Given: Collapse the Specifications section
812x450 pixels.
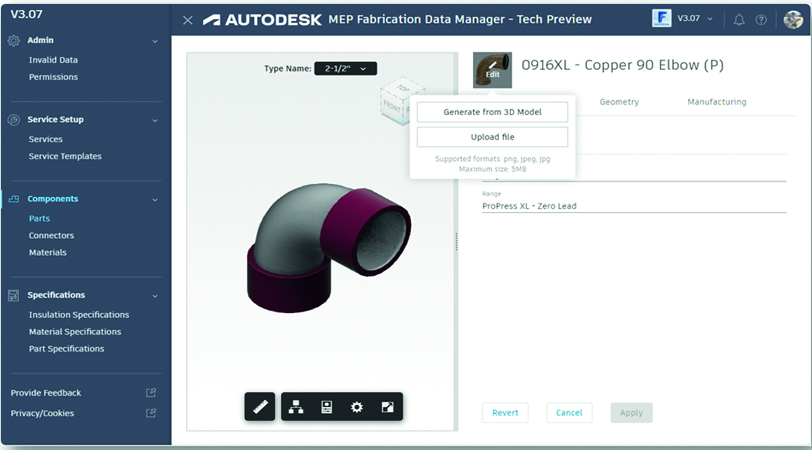Looking at the screenshot, I should click(x=155, y=296).
